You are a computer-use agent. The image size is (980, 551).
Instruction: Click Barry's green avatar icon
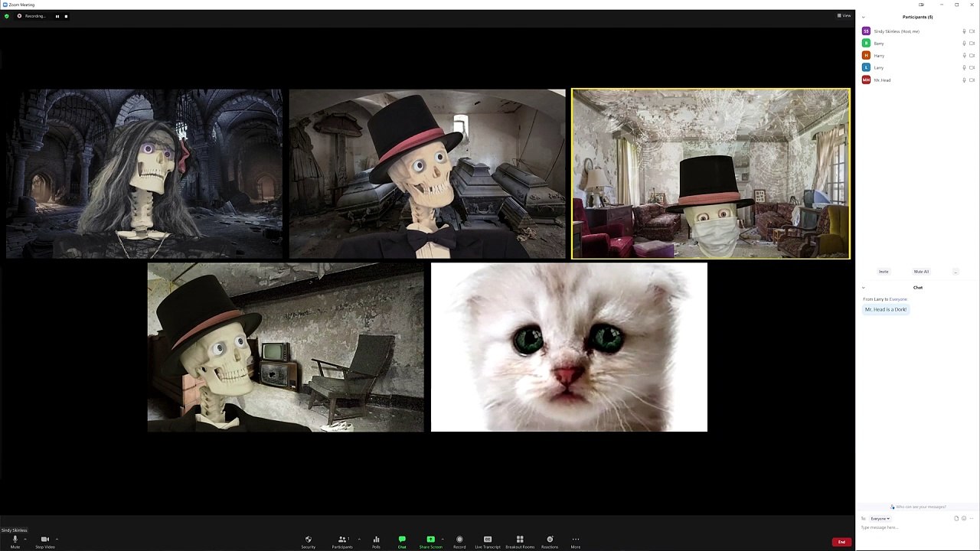866,44
